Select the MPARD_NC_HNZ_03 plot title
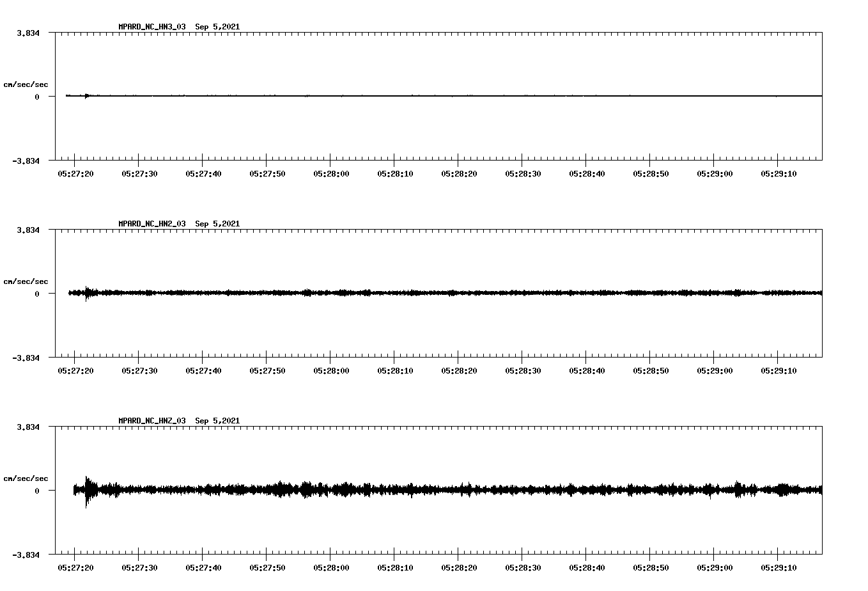This screenshot has height=591, width=868. [x=179, y=421]
